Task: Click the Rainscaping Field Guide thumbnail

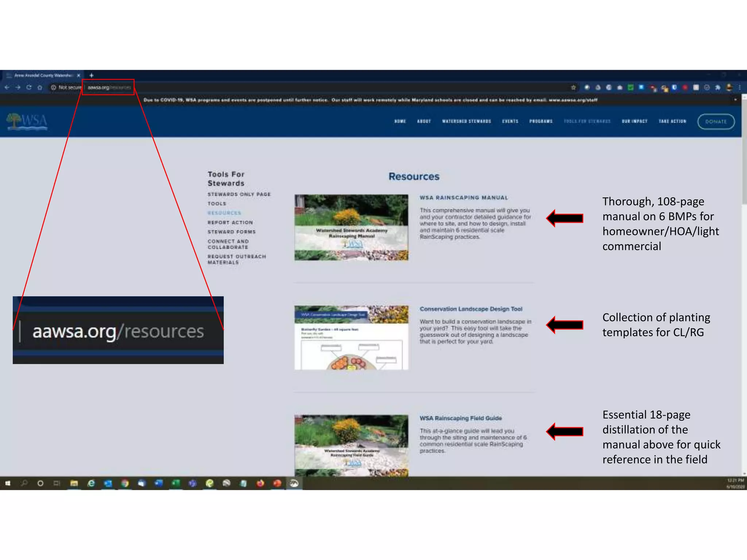Action: point(351,445)
